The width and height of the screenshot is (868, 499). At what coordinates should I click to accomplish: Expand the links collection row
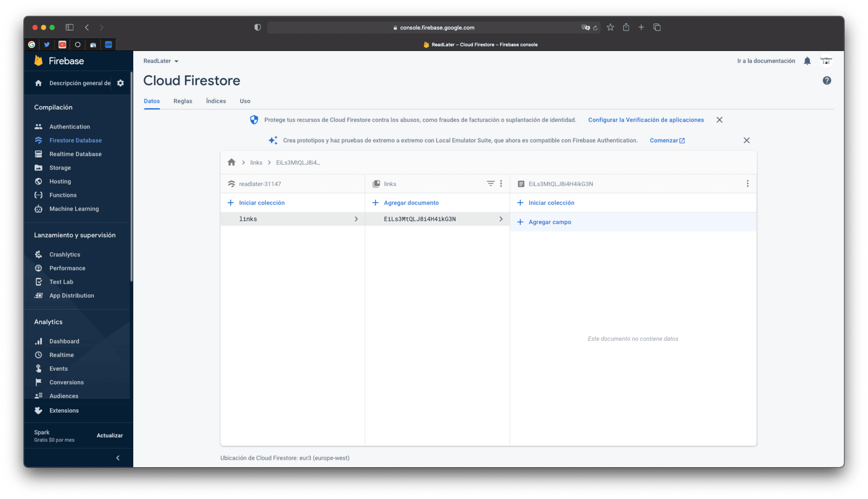point(292,219)
